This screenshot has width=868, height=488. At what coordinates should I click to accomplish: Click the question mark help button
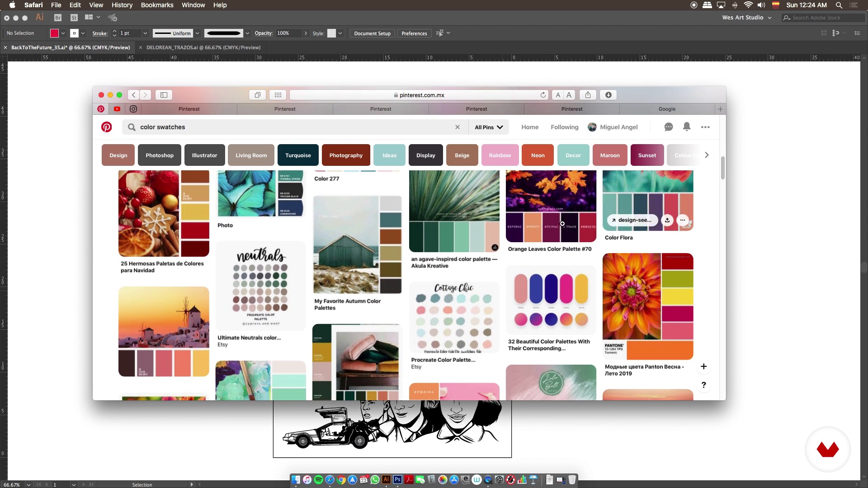pos(703,385)
